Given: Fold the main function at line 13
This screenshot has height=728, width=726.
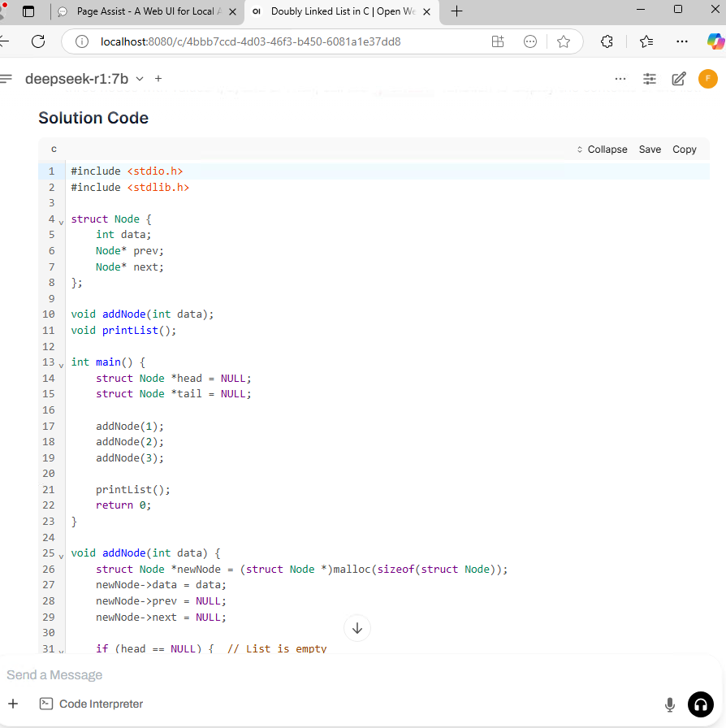Looking at the screenshot, I should click(61, 366).
